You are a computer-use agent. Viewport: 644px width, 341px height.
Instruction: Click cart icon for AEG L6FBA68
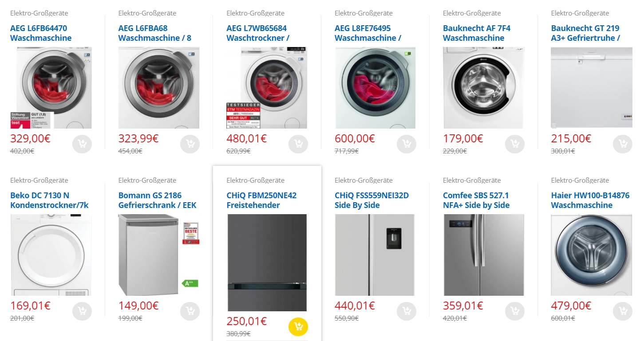(190, 144)
